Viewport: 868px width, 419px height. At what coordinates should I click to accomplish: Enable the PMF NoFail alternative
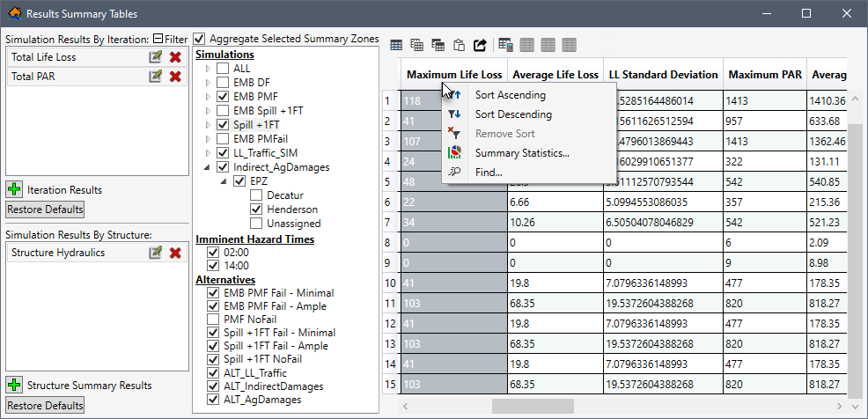click(212, 320)
